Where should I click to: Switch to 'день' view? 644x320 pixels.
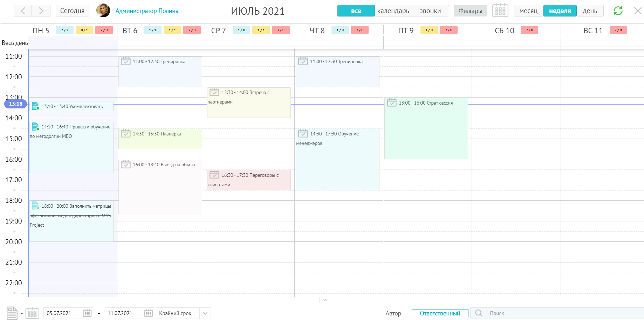tap(590, 11)
